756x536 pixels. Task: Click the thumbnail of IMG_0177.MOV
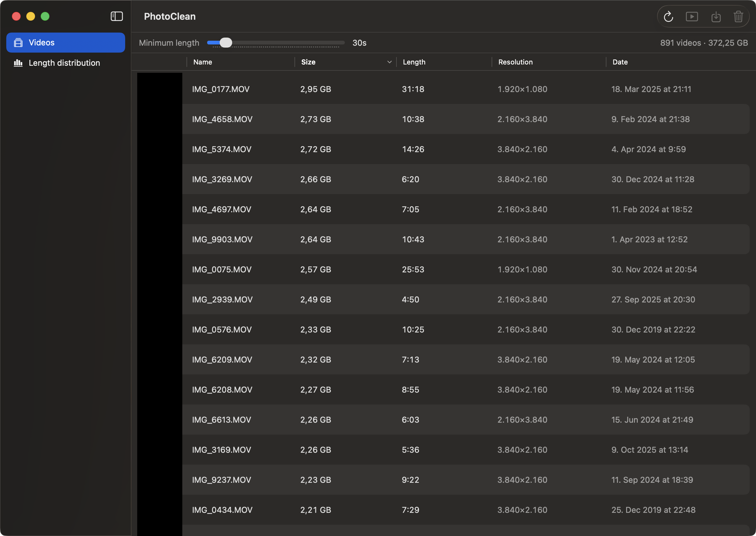coord(160,89)
